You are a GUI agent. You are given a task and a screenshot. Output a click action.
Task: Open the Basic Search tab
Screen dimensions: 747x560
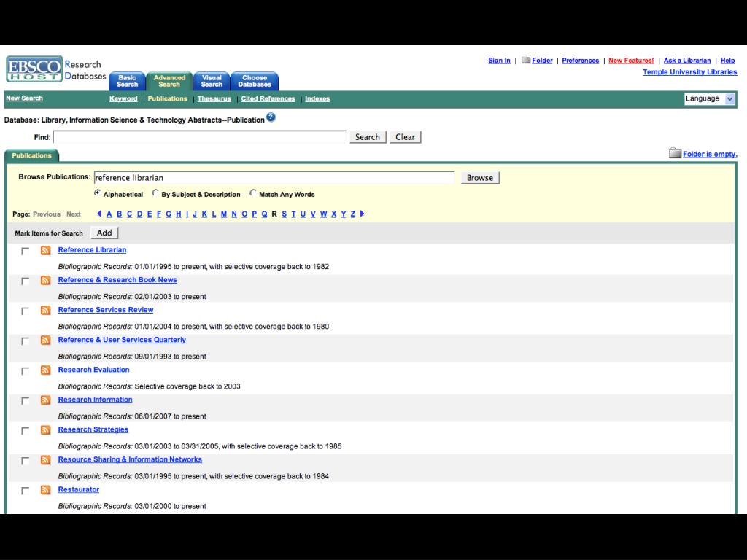pyautogui.click(x=127, y=81)
